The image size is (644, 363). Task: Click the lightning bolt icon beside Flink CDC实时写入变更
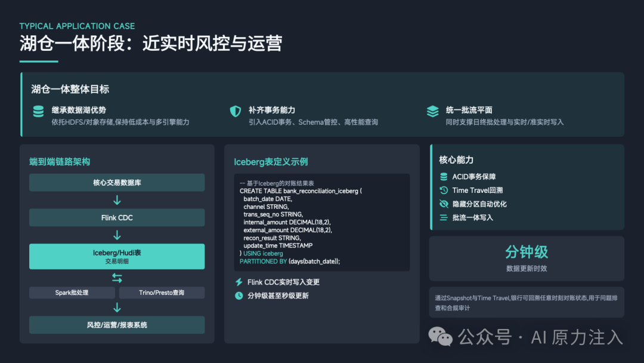pos(239,282)
